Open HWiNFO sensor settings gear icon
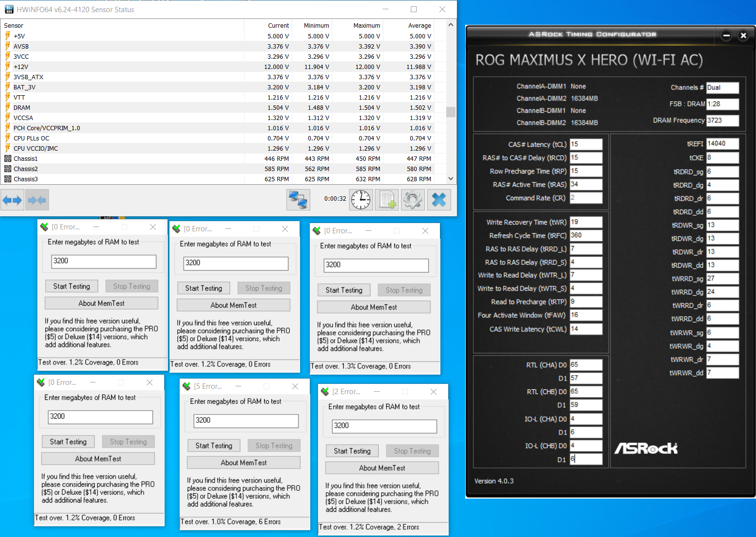Image resolution: width=756 pixels, height=537 pixels. (413, 200)
